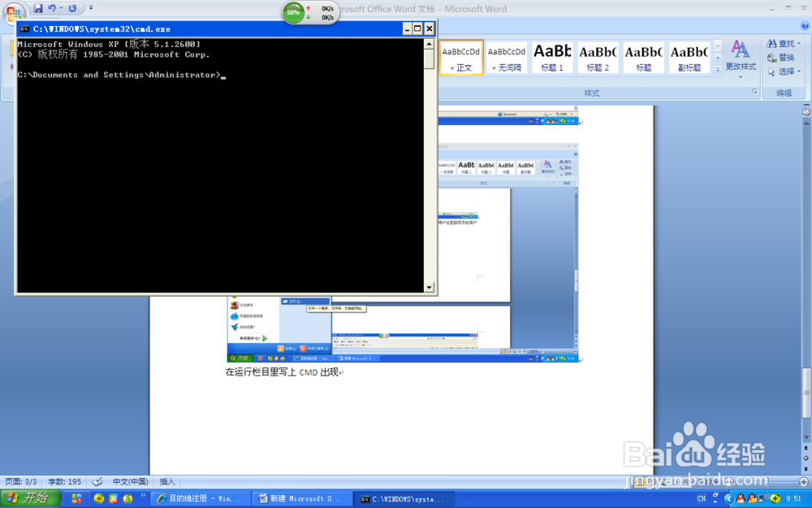Viewport: 812px width, 508px height.
Task: Click the 中文(中国) language indicator
Action: coord(131,482)
